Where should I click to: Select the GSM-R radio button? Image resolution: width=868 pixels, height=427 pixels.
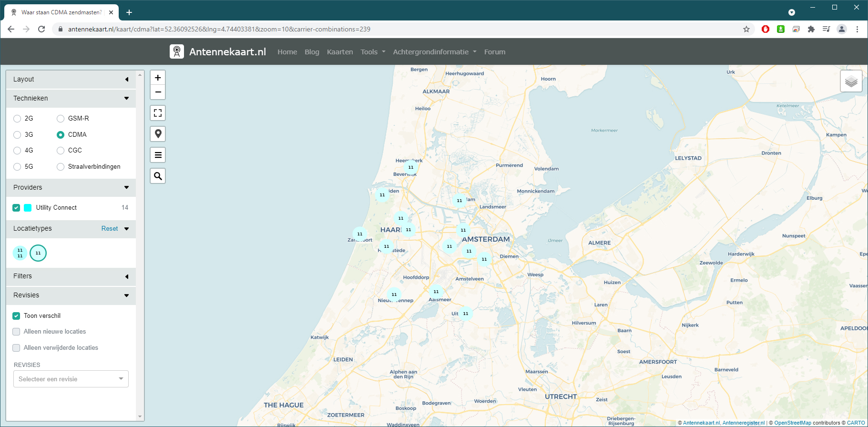pos(61,119)
